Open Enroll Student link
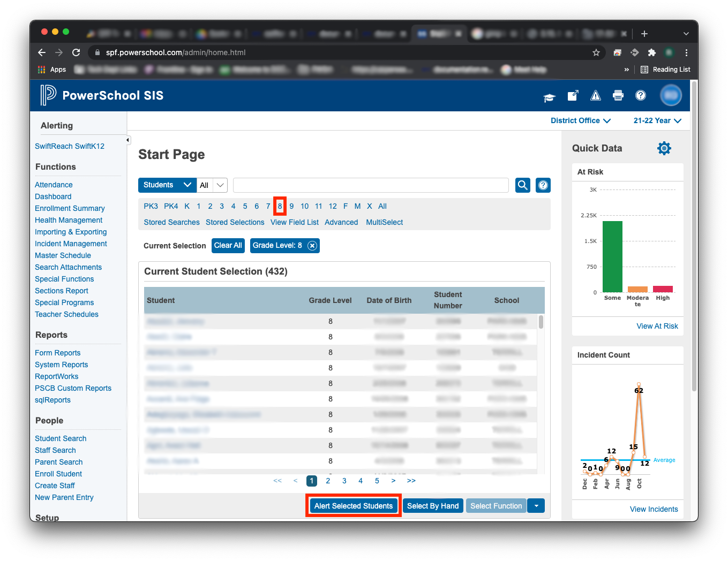Image resolution: width=728 pixels, height=561 pixels. (x=58, y=474)
